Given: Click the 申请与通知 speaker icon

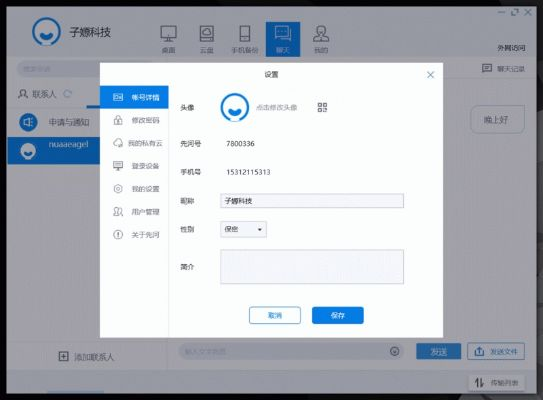Looking at the screenshot, I should click(x=28, y=122).
